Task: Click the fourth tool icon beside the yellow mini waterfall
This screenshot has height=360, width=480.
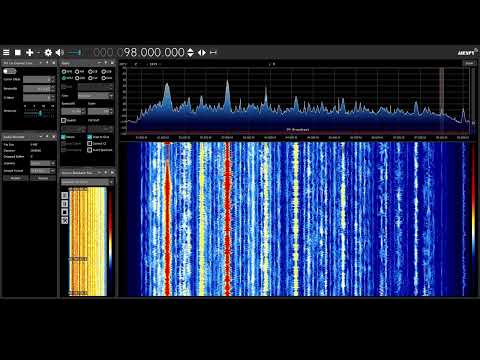Action: pyautogui.click(x=65, y=220)
